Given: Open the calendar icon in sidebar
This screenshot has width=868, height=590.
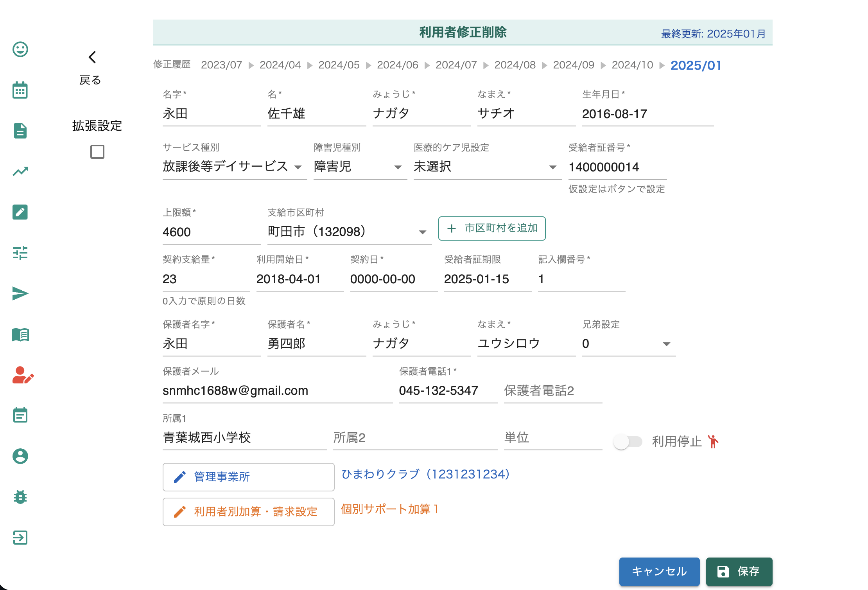Looking at the screenshot, I should click(x=20, y=90).
